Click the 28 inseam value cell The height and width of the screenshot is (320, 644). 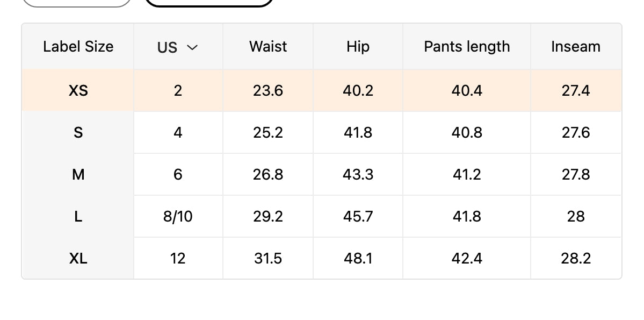pos(576,216)
